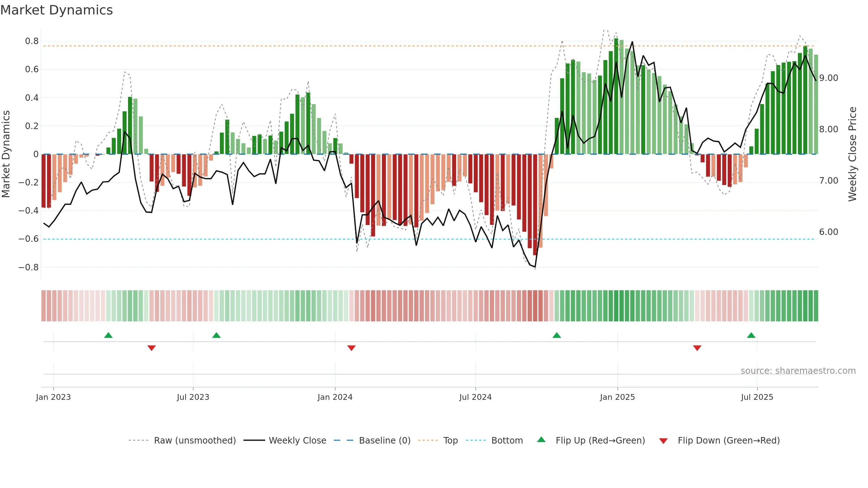Click the green flip-up marker near Jul 2025
Viewport: 868px width, 488px height.
(751, 335)
